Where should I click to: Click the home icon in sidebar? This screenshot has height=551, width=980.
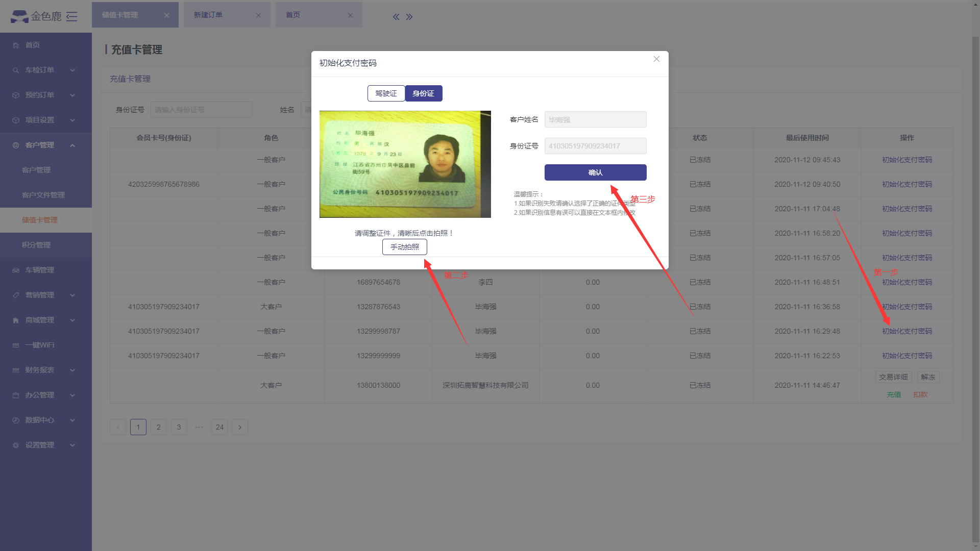click(16, 45)
